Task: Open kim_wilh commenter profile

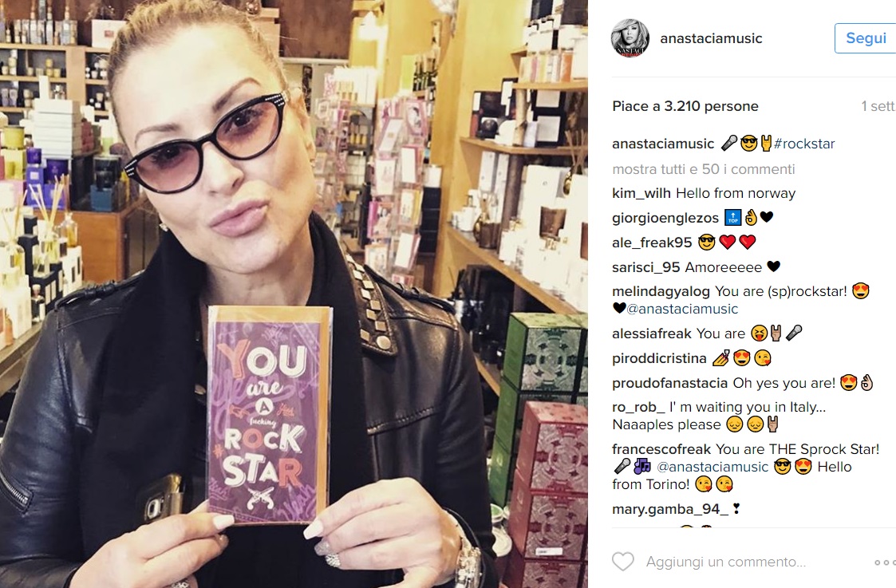Action: [641, 193]
